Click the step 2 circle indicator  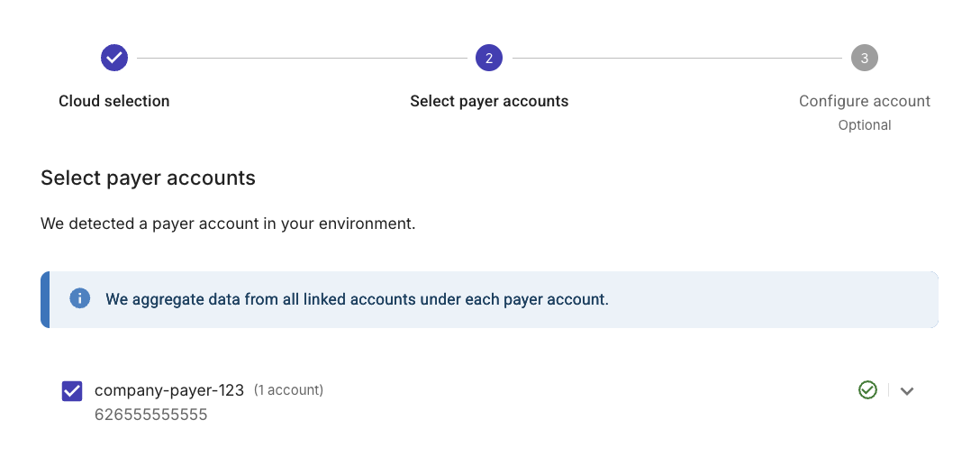(x=489, y=59)
